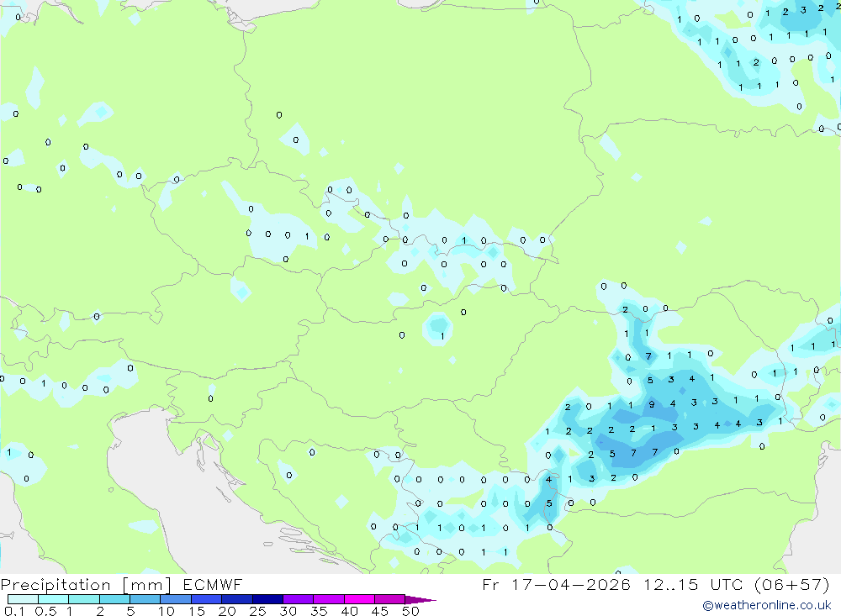Viewport: 841px width, 616px height.
Task: Click the '15' legend scale label
Action: (x=197, y=611)
